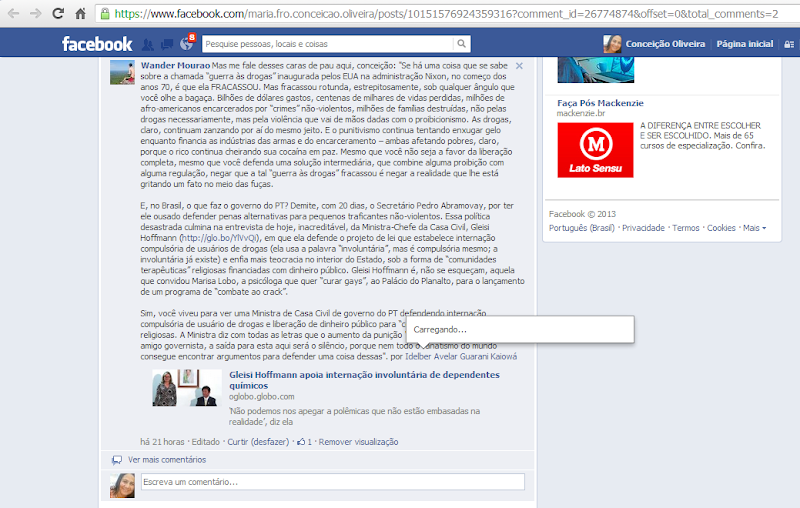Click Facebook © 2013 footer text
800x508 pixels.
coord(582,214)
